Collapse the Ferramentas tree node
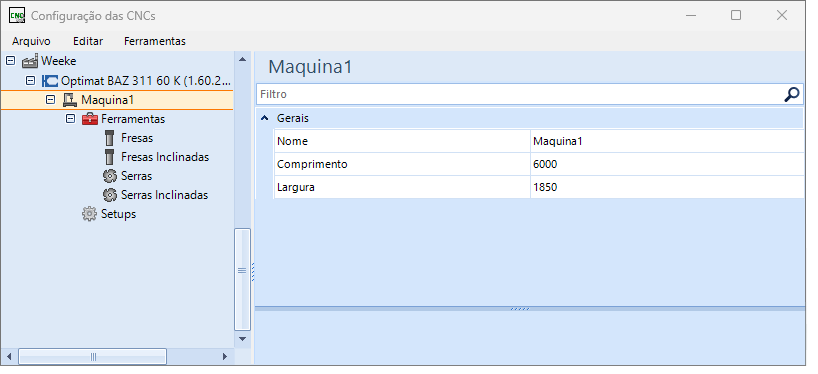This screenshot has height=374, width=818. tap(70, 119)
